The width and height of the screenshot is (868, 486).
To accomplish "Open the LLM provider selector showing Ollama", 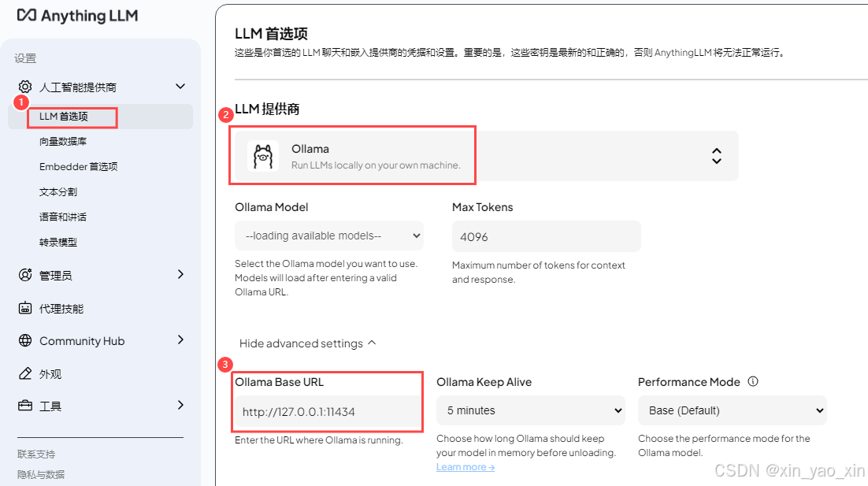I will [487, 156].
